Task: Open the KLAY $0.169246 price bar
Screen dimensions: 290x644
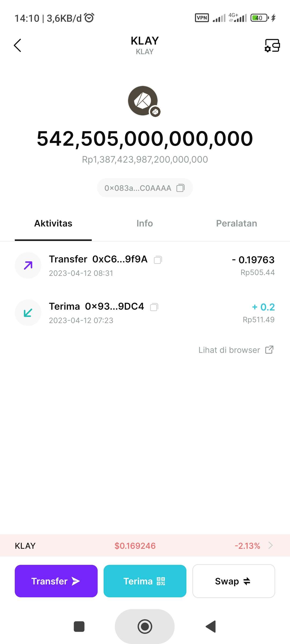Action: [145, 546]
